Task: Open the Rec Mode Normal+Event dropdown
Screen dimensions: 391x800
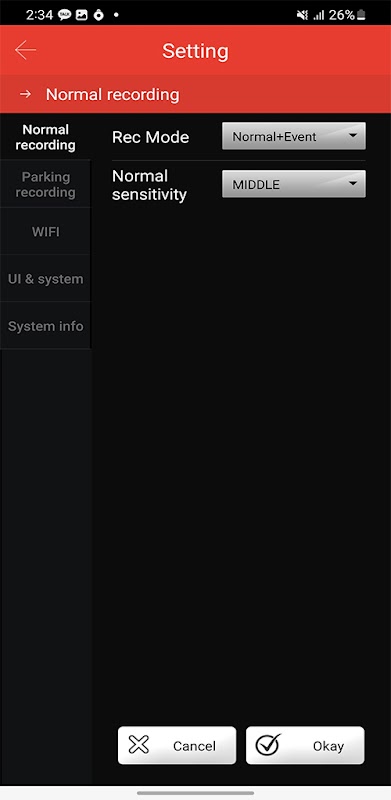Action: 294,136
